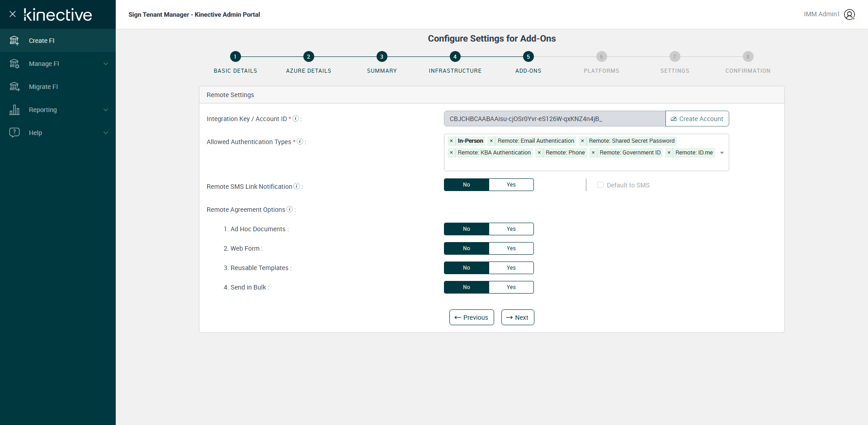The width and height of the screenshot is (868, 425).
Task: Go to step 3 Summary circle
Action: (382, 56)
